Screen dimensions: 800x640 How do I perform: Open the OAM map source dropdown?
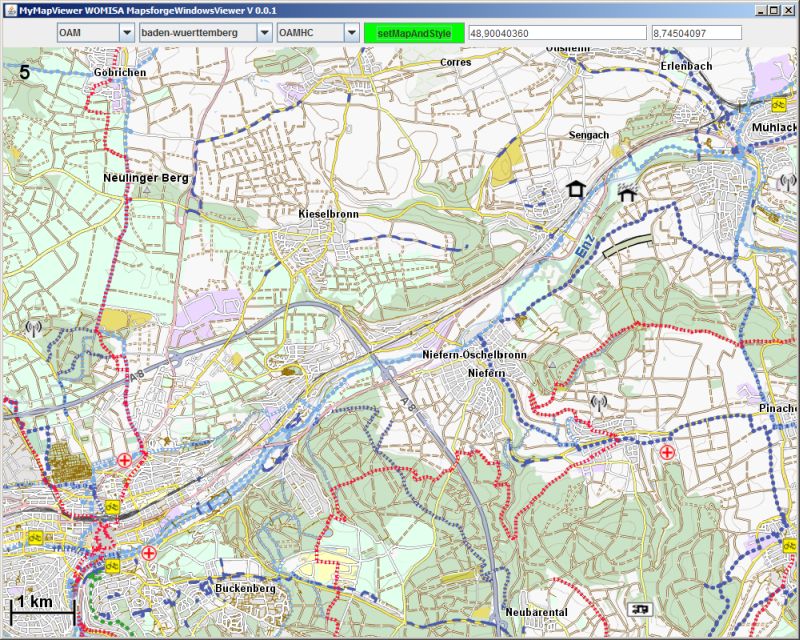[x=95, y=33]
